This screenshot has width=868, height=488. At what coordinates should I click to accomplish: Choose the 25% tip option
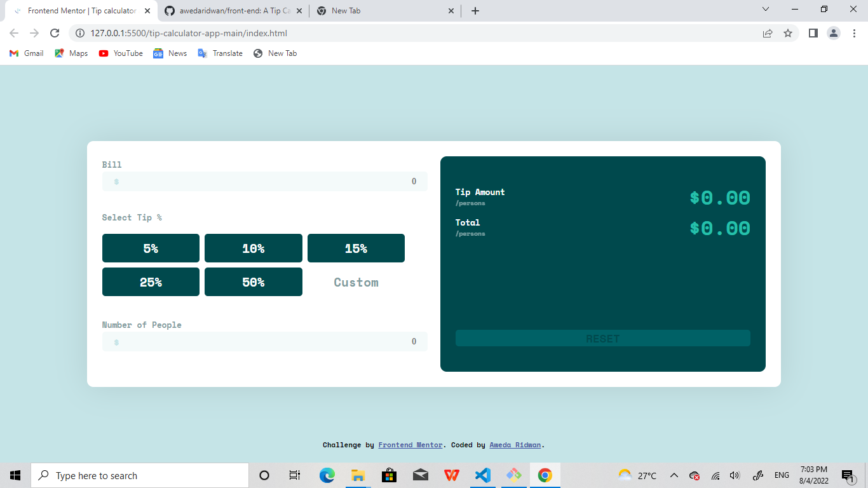click(x=151, y=281)
